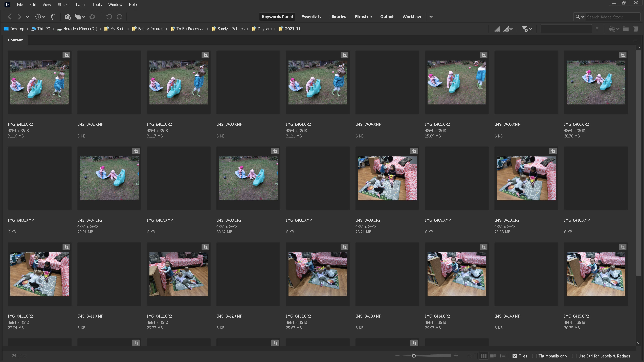The image size is (644, 362).
Task: Switch to details view icon
Action: click(493, 356)
